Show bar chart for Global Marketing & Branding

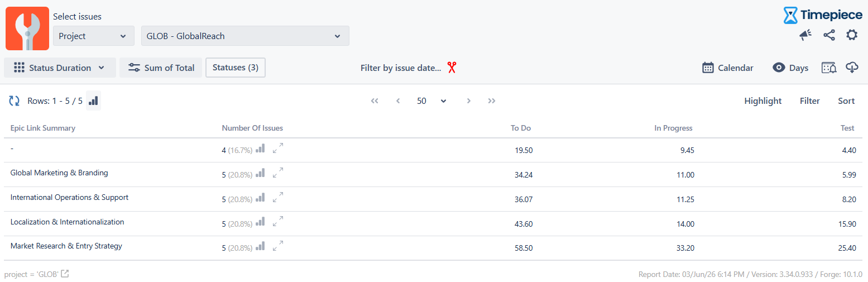[x=260, y=173]
